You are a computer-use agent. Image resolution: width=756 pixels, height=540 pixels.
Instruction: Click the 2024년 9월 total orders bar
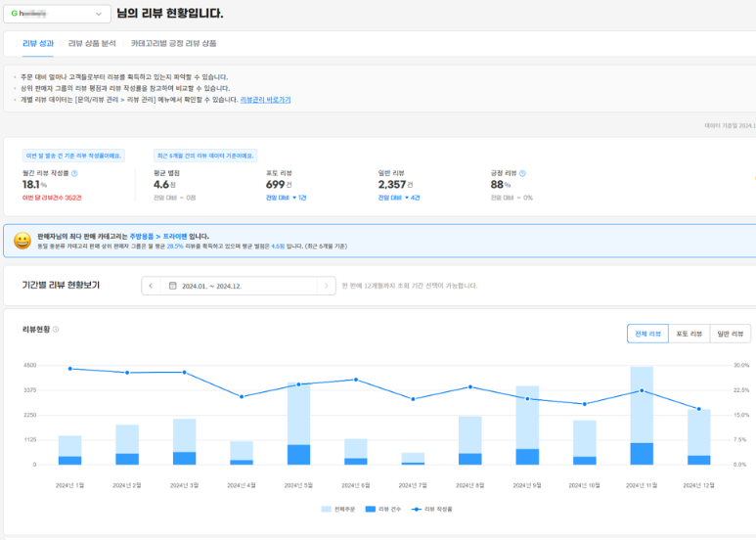point(527,418)
